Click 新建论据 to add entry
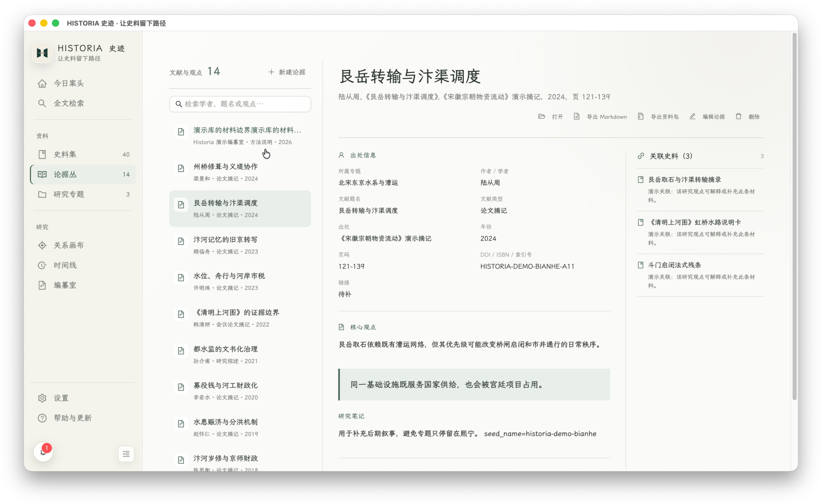Screen dimensions: 822x504 pos(287,72)
